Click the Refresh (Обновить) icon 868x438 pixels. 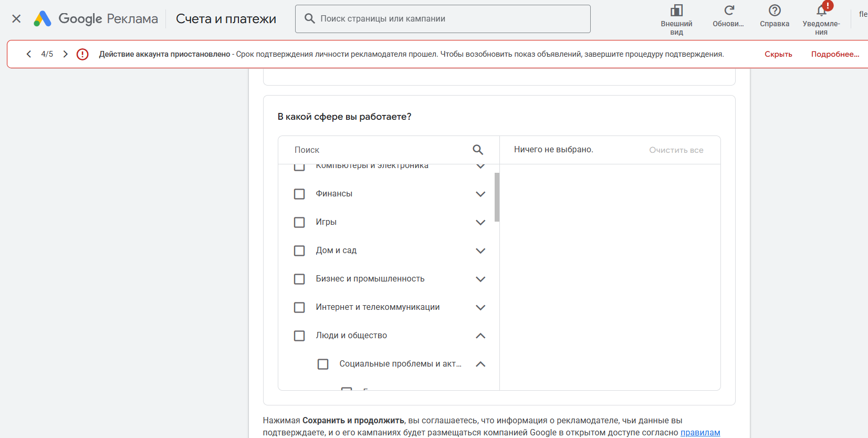tap(729, 11)
